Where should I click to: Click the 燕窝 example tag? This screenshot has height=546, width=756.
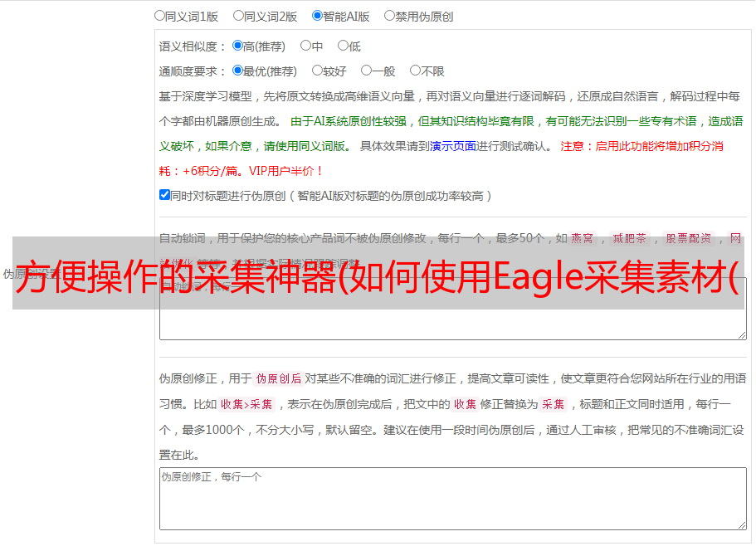tap(582, 238)
